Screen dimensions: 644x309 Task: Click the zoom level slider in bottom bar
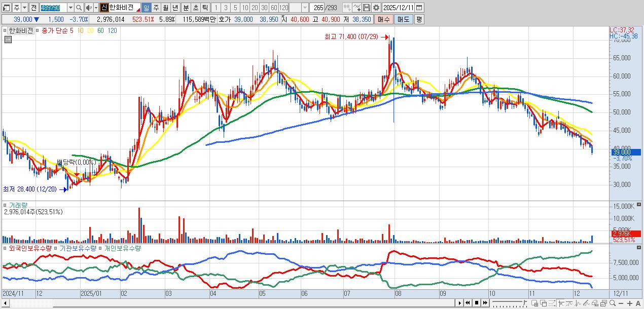(510, 303)
